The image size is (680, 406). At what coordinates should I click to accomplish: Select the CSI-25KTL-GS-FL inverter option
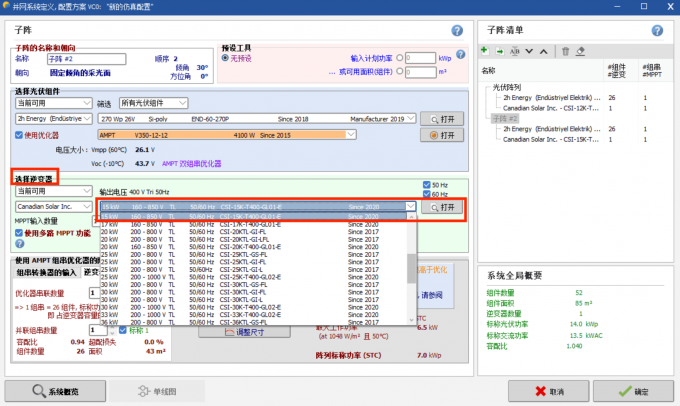pyautogui.click(x=254, y=255)
